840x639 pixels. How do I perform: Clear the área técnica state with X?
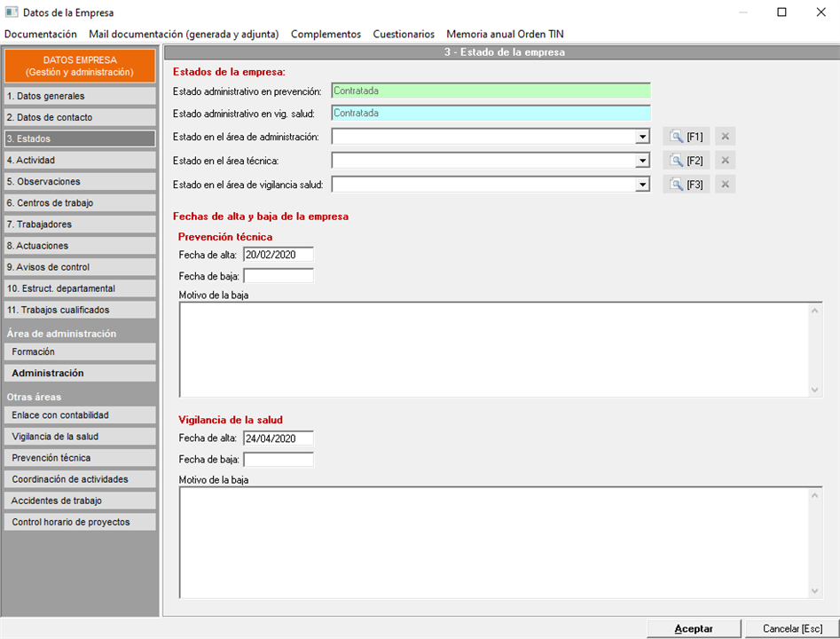[725, 161]
